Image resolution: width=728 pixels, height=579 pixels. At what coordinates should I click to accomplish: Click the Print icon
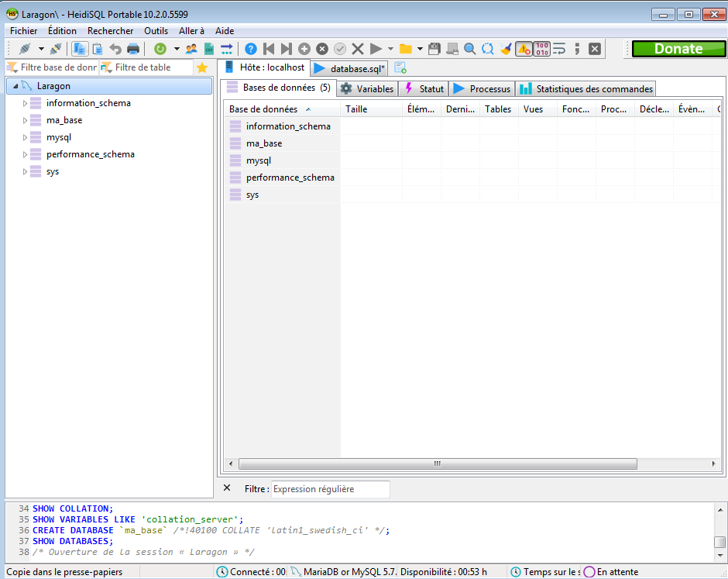pos(133,49)
